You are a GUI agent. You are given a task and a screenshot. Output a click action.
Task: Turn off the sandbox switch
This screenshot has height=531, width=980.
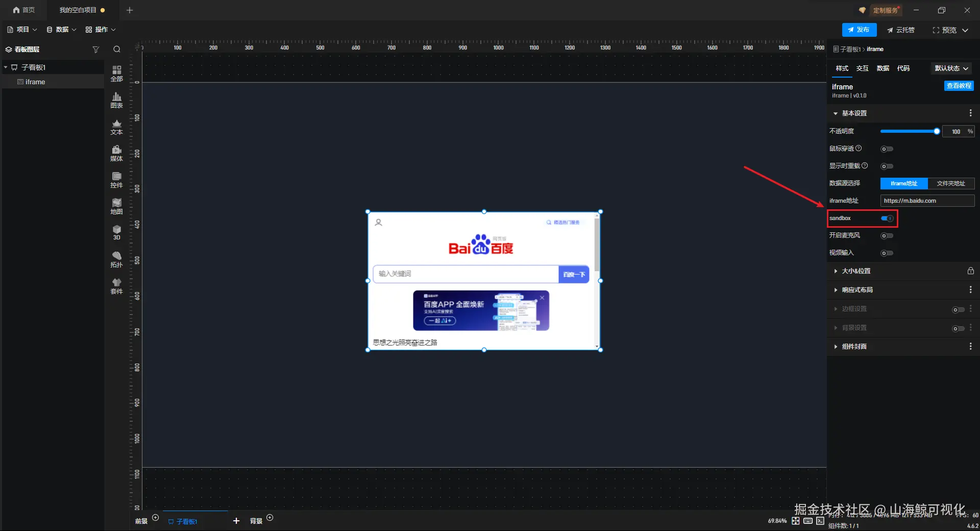click(x=887, y=219)
